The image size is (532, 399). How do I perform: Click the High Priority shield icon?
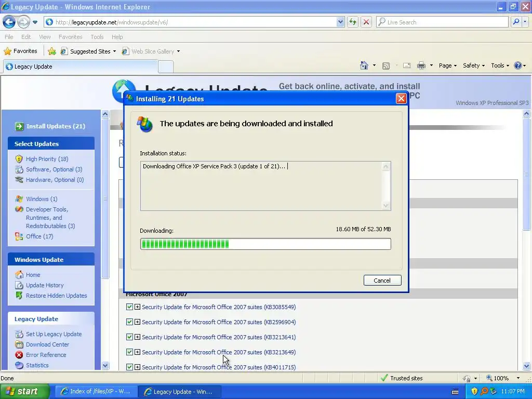[x=19, y=159]
